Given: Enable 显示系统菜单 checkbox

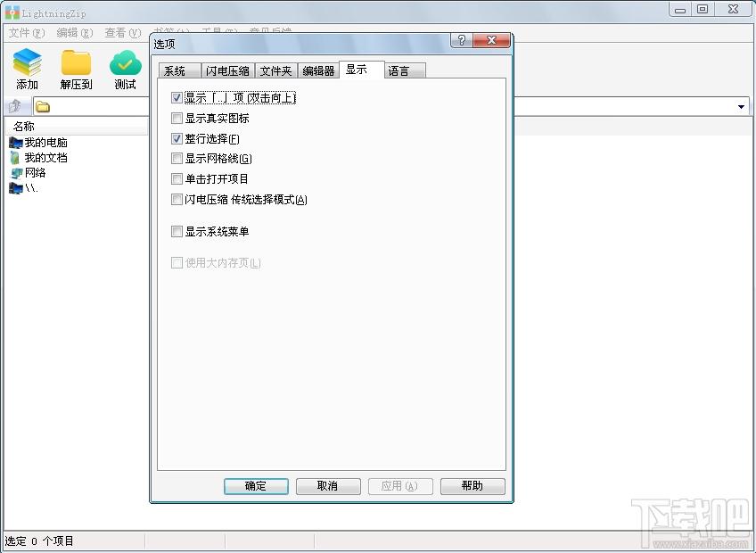Looking at the screenshot, I should (x=177, y=232).
